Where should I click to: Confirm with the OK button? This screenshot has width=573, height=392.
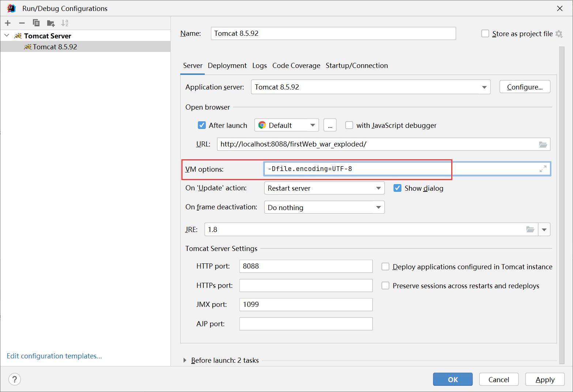coord(453,379)
